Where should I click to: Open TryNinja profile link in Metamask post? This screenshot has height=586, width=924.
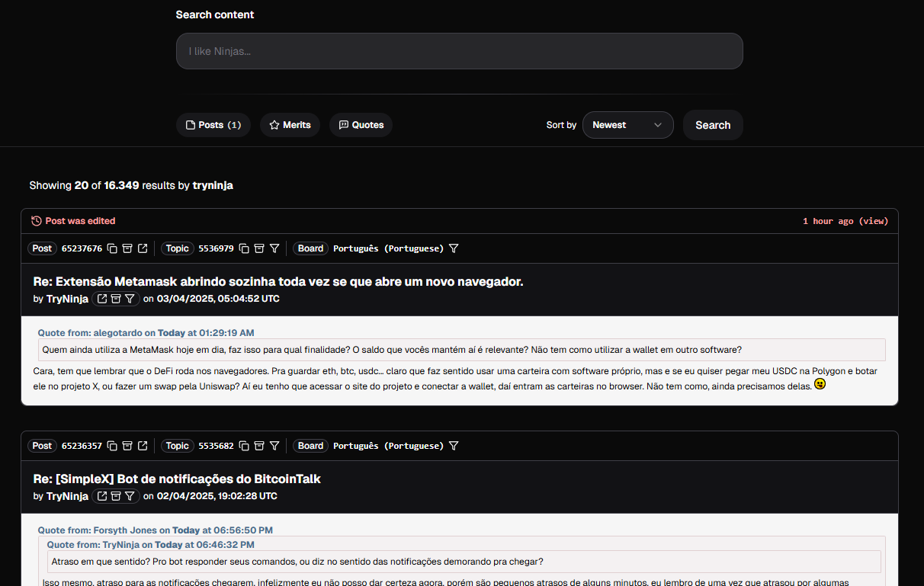tap(102, 299)
